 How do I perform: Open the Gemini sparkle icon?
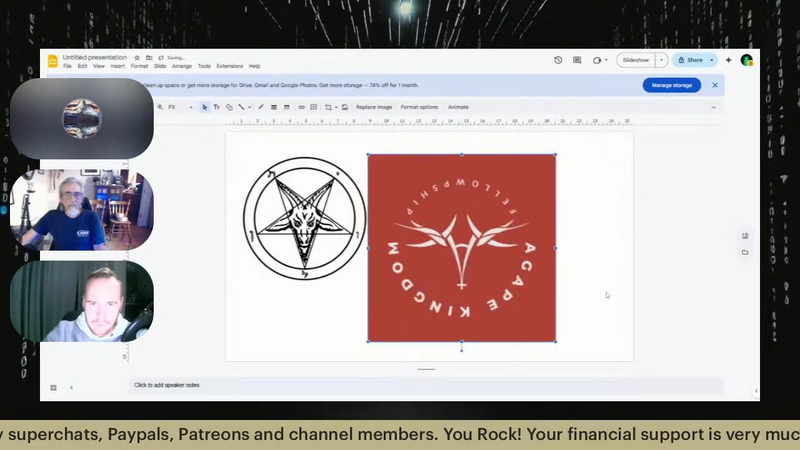pyautogui.click(x=729, y=60)
